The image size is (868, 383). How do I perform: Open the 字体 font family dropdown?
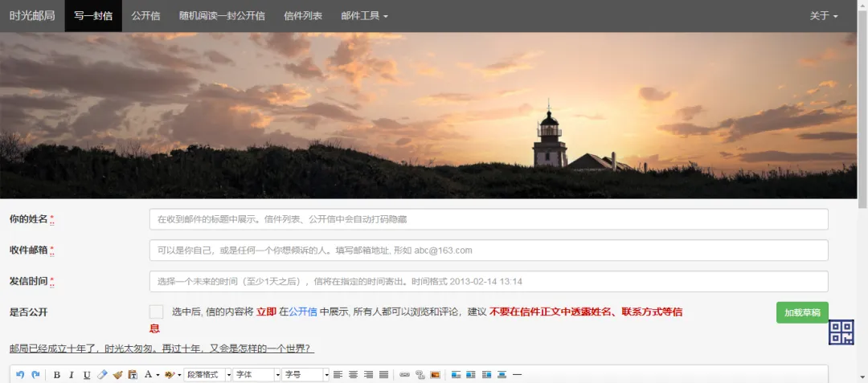click(x=257, y=375)
